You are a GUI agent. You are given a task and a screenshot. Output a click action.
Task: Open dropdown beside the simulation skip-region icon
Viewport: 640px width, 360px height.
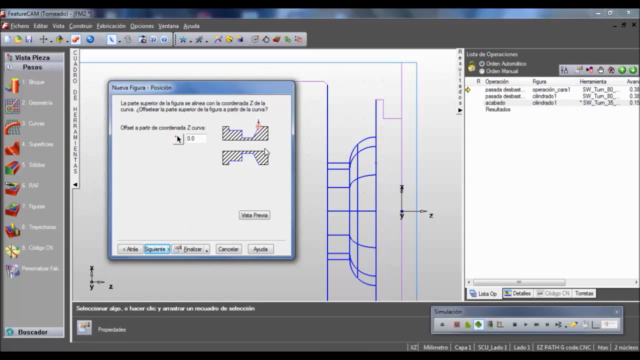coord(565,326)
